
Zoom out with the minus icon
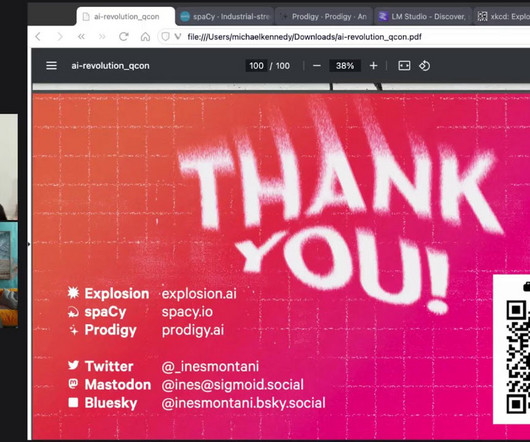tap(317, 66)
